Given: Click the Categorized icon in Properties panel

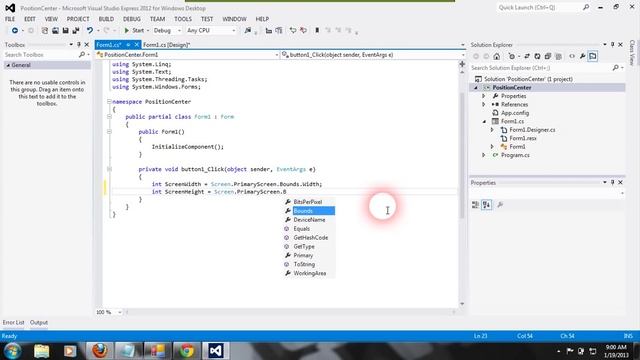Looking at the screenshot, I should point(476,205).
